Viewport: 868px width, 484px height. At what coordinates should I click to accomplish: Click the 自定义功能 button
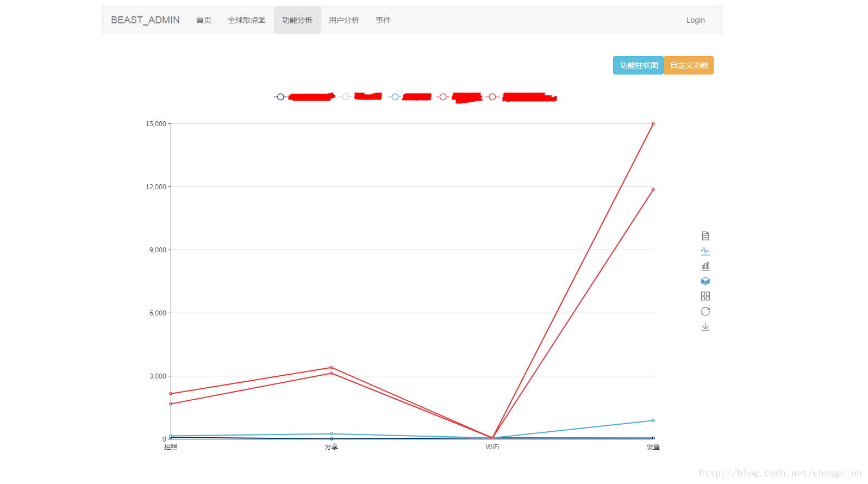point(689,65)
